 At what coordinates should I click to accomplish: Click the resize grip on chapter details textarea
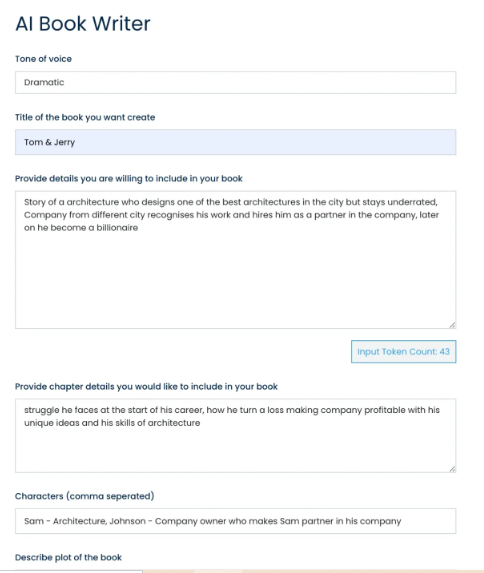tap(452, 469)
